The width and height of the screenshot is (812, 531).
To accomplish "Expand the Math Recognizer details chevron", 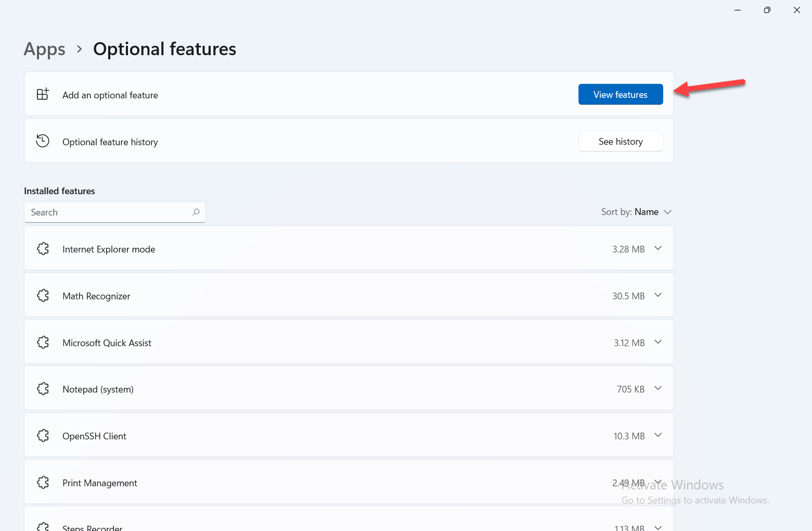I will click(x=658, y=295).
